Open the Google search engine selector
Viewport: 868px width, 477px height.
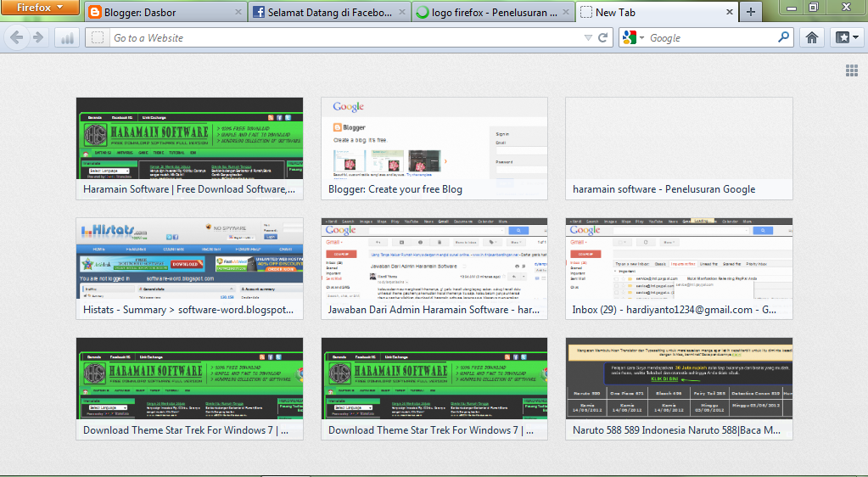pos(633,37)
